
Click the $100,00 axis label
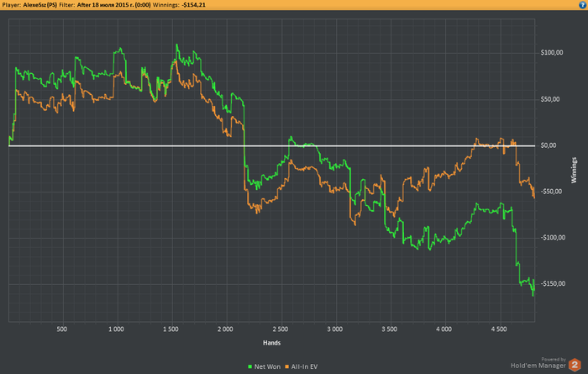552,52
